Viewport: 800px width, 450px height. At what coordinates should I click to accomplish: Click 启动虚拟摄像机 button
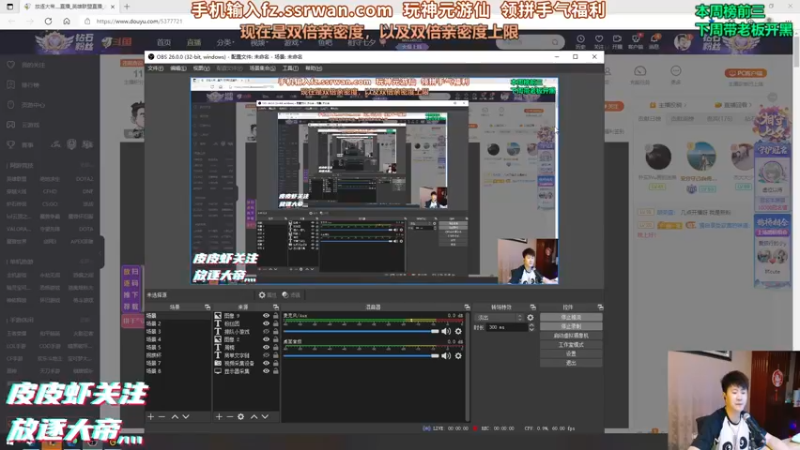click(x=571, y=336)
